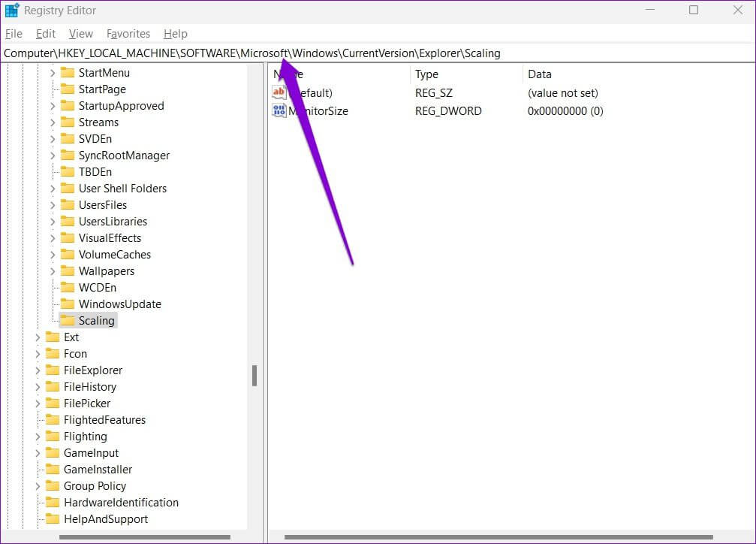Select the Group Policy key label
This screenshot has height=544, width=756.
pyautogui.click(x=95, y=486)
